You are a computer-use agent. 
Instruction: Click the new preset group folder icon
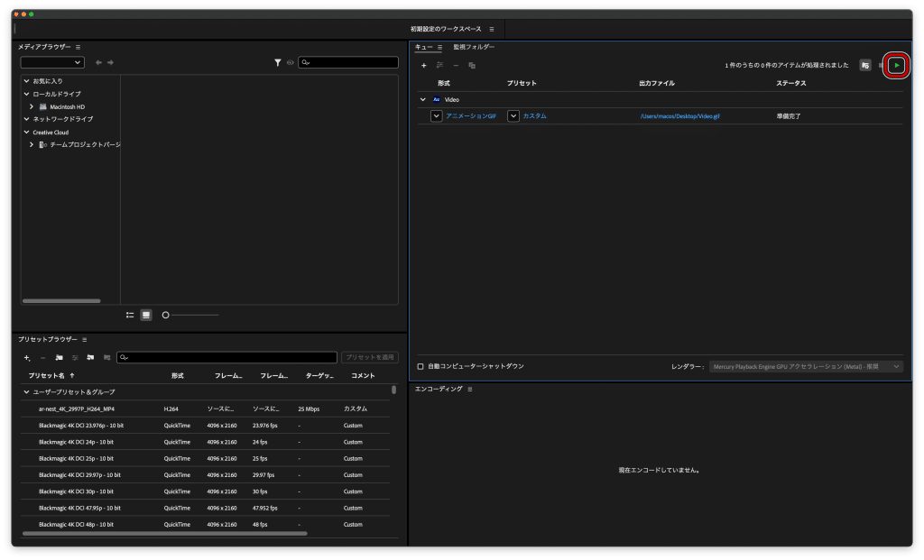[59, 357]
